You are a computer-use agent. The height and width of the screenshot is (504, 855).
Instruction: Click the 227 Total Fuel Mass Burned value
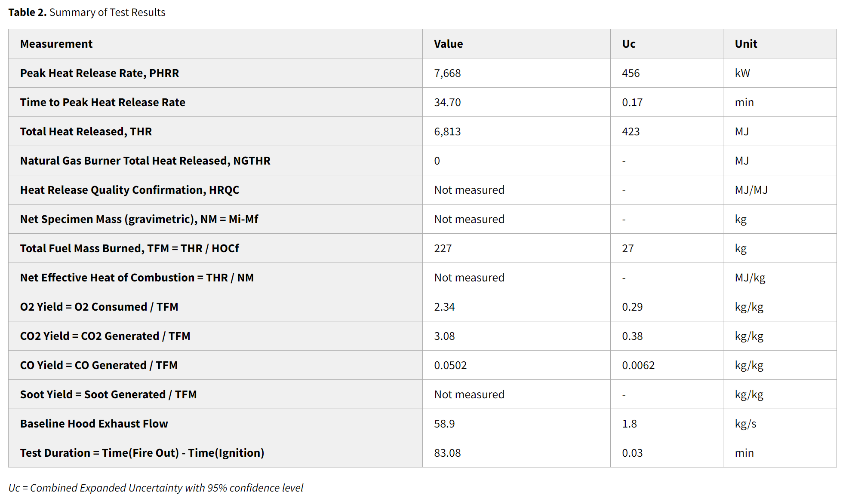point(443,248)
